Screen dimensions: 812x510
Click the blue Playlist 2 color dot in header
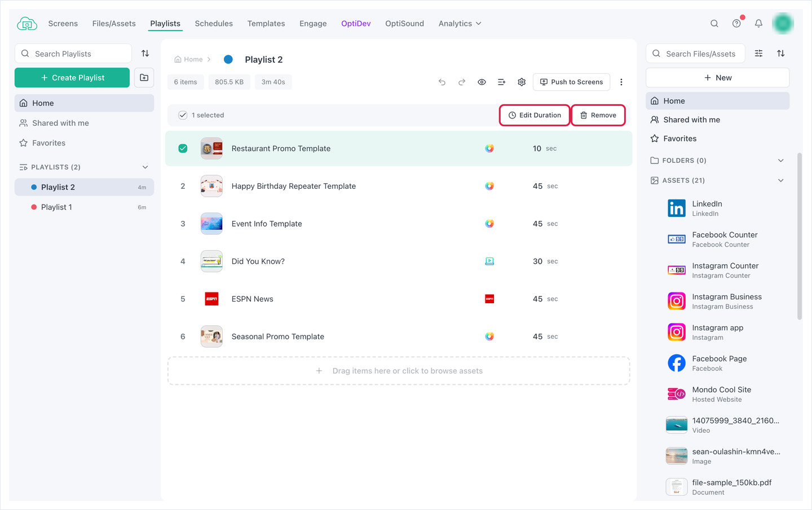[228, 59]
